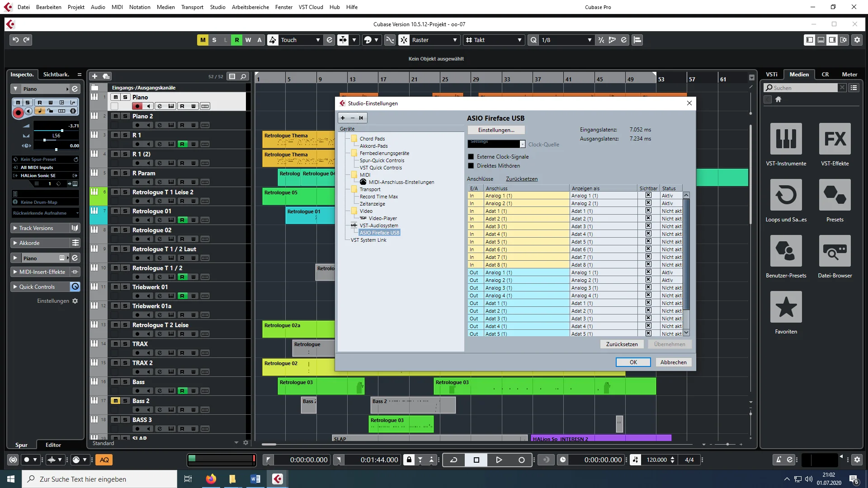The height and width of the screenshot is (488, 868).
Task: Click the Einstellungen... button in dialog
Action: 496,130
